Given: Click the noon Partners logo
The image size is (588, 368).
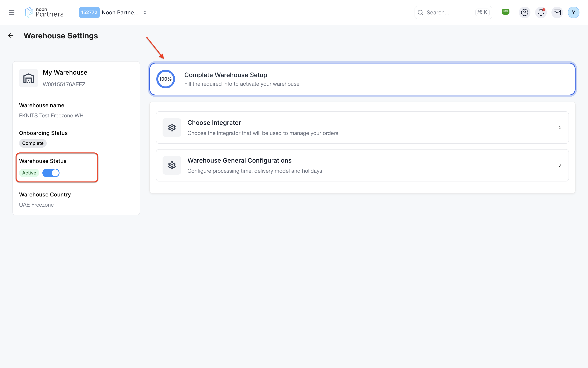Looking at the screenshot, I should [x=44, y=12].
